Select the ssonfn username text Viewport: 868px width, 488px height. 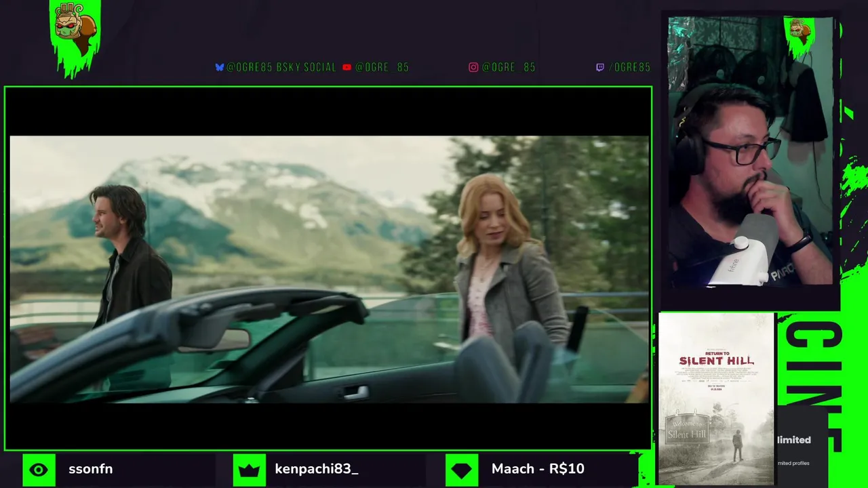[90, 469]
